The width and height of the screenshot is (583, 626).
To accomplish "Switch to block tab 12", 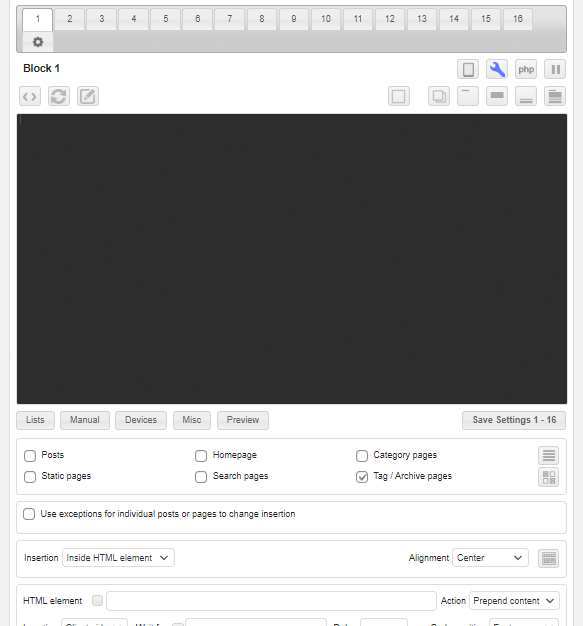I will click(x=390, y=19).
